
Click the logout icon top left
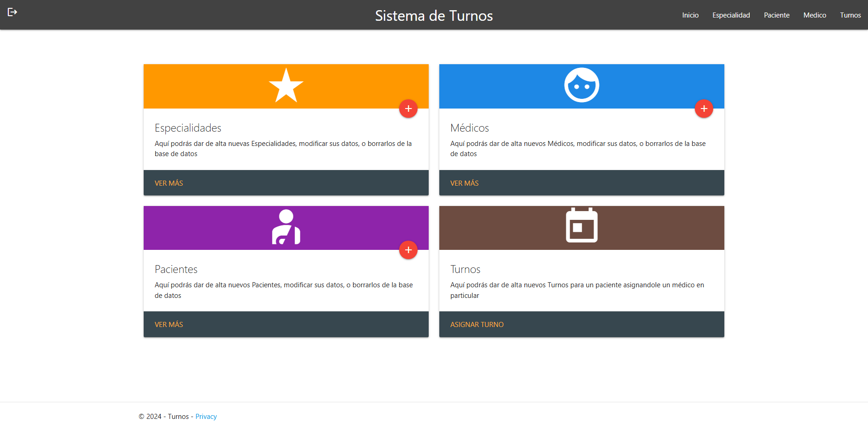pyautogui.click(x=12, y=11)
